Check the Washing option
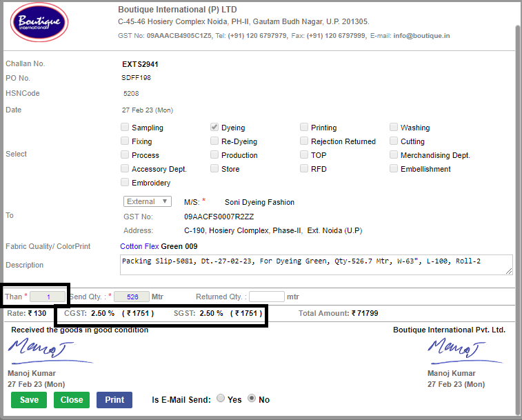522x420 pixels. [x=394, y=127]
